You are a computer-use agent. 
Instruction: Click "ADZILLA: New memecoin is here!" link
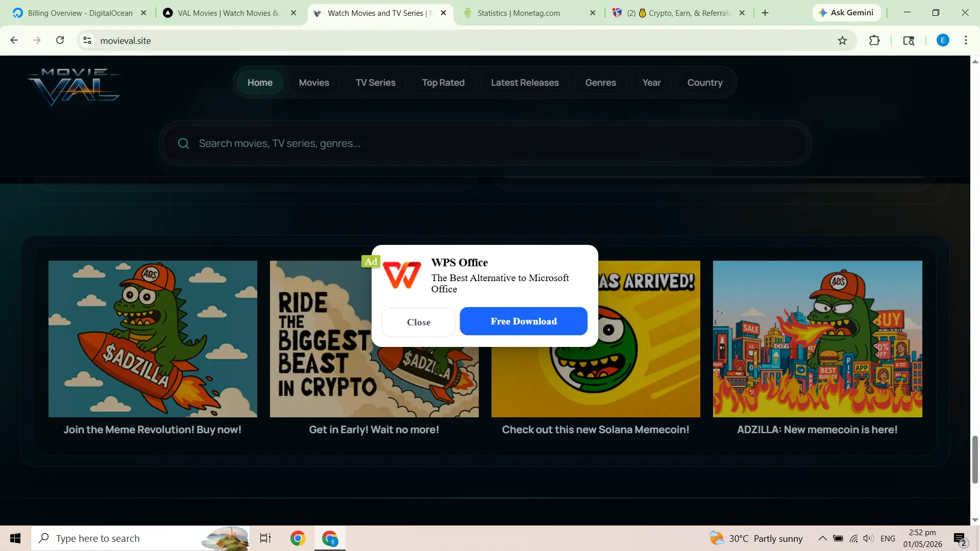click(x=817, y=430)
